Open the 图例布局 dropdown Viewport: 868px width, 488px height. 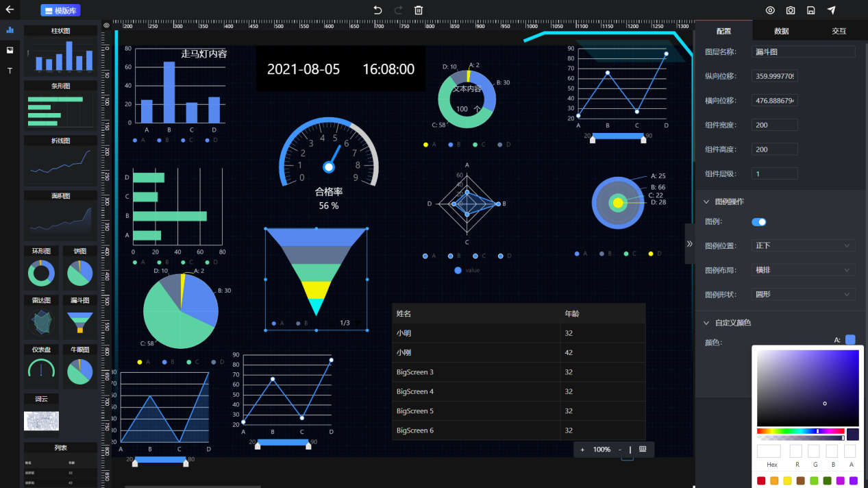(x=803, y=270)
